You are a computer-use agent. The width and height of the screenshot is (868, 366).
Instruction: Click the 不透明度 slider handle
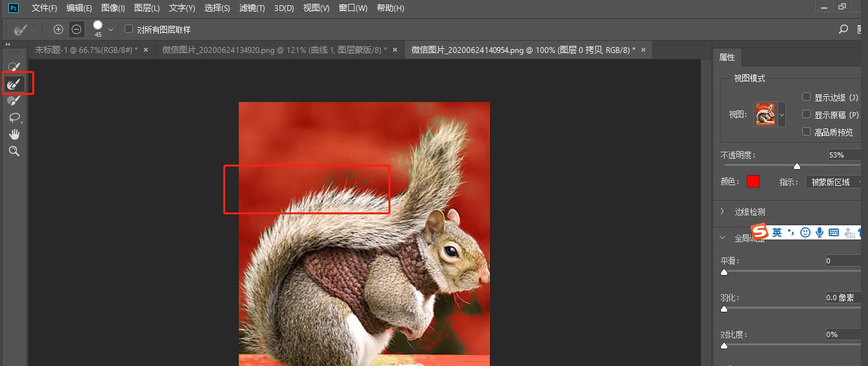pyautogui.click(x=797, y=167)
